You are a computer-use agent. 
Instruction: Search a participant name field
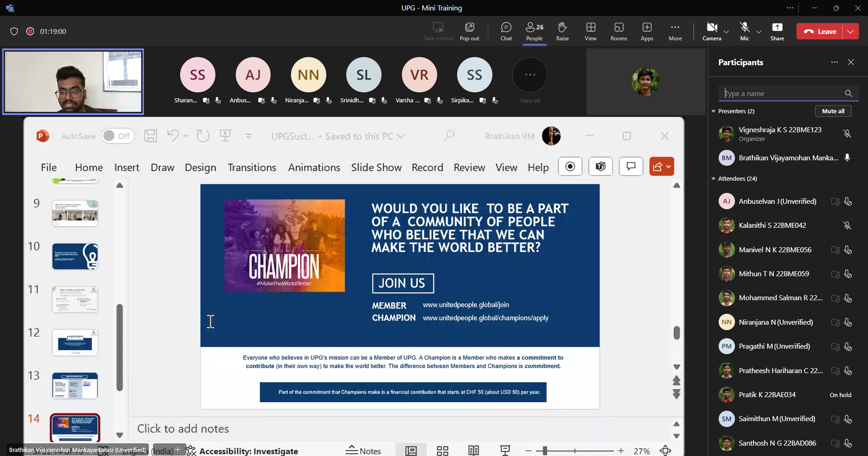788,93
